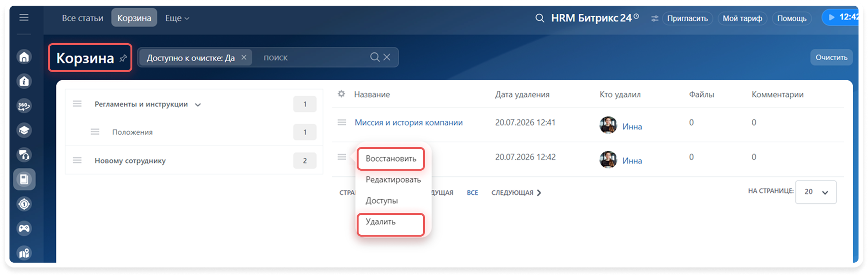Open the sliders settings icon near Пригласить
This screenshot has width=868, height=276.
coord(655,18)
